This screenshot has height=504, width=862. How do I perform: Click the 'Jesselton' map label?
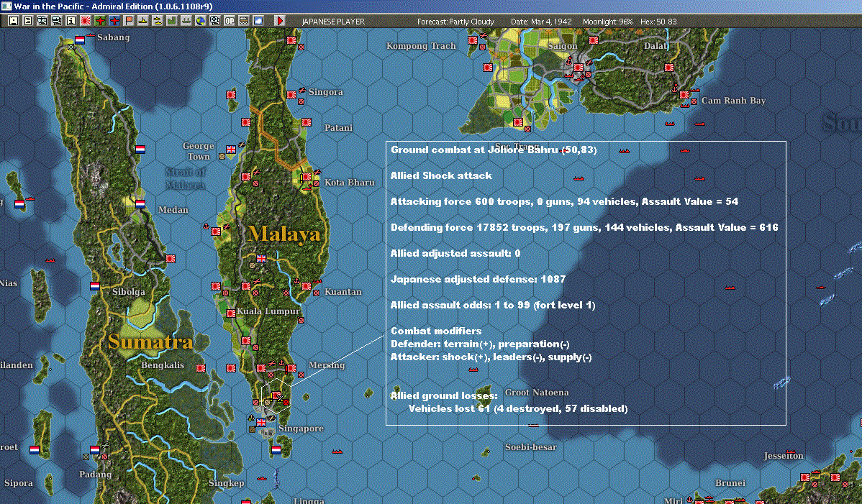click(x=784, y=456)
